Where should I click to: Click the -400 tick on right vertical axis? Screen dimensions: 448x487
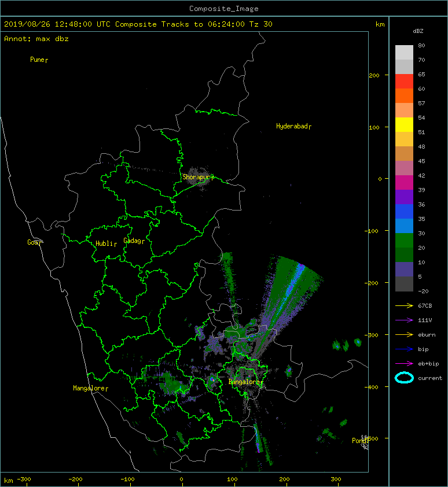click(x=371, y=387)
